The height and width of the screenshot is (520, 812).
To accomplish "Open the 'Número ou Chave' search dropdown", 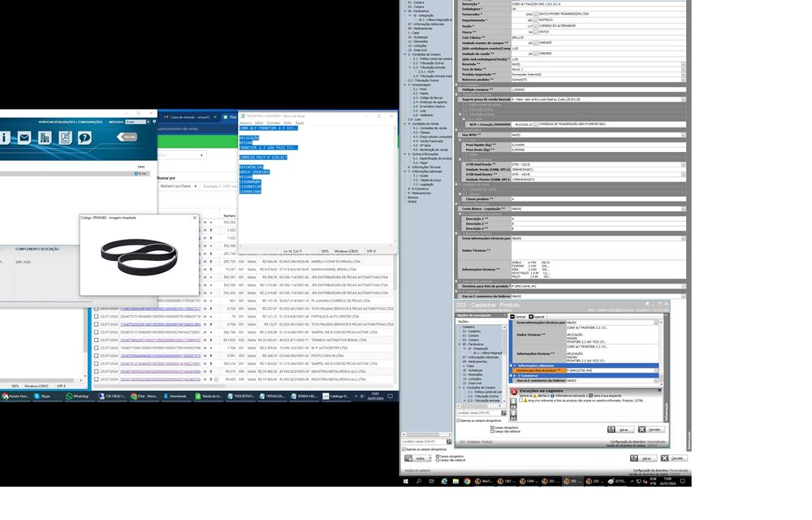I will click(x=178, y=186).
